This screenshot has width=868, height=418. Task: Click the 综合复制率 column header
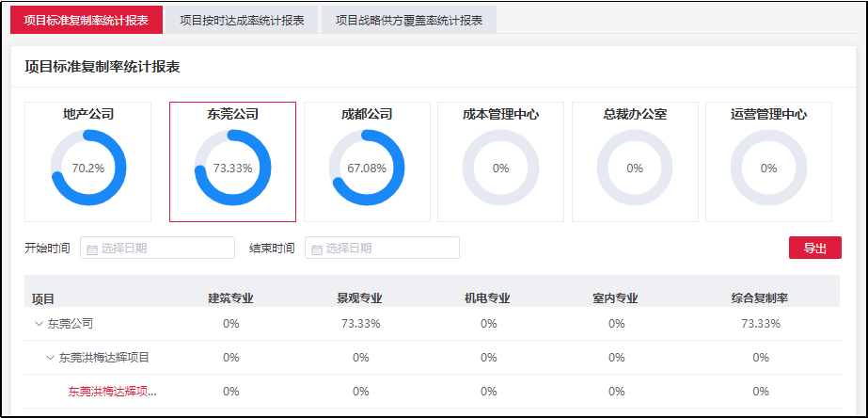coord(760,298)
